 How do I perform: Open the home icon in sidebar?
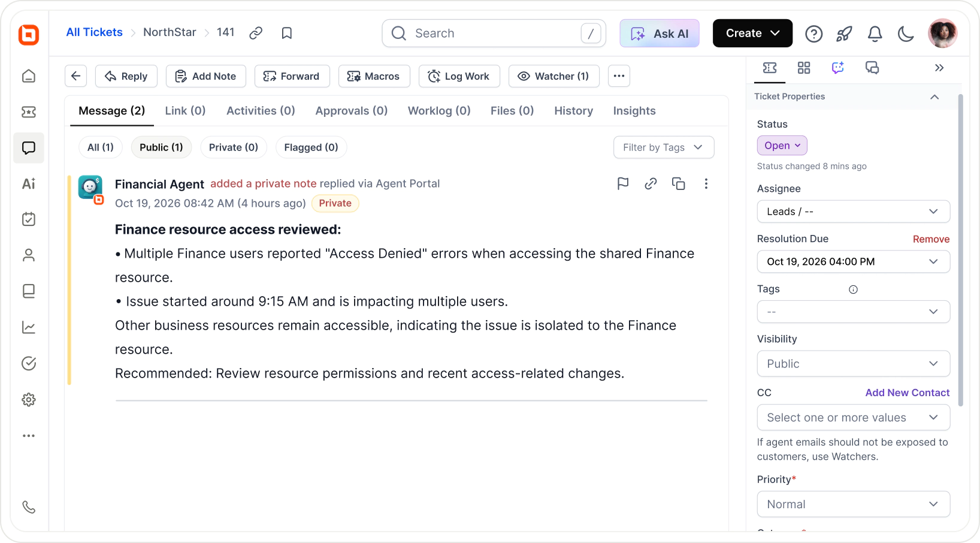point(29,76)
